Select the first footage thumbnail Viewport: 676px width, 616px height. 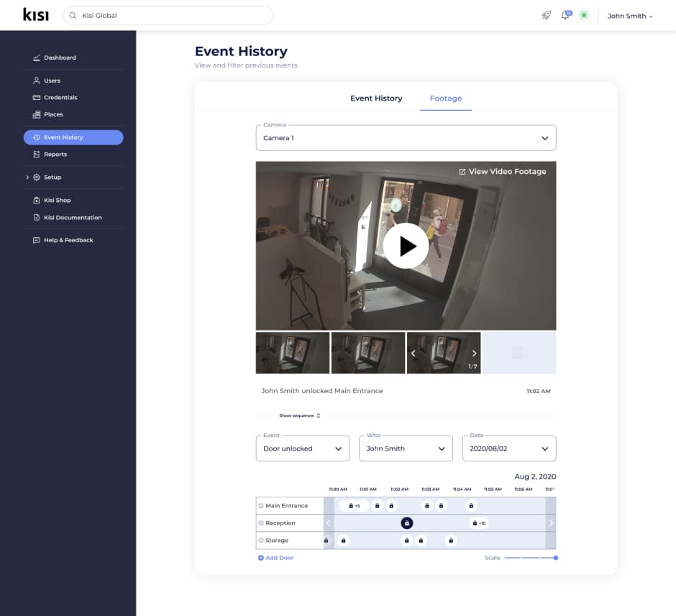tap(293, 353)
